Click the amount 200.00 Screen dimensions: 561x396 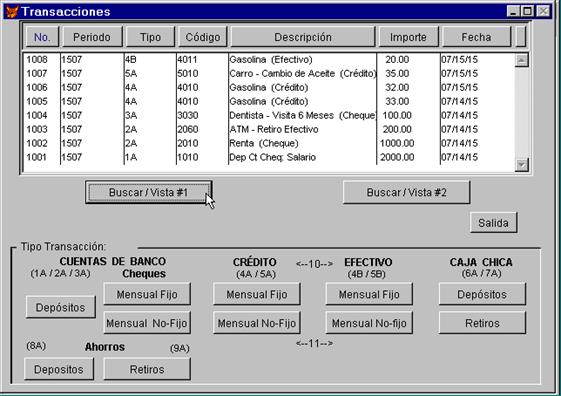[x=397, y=129]
